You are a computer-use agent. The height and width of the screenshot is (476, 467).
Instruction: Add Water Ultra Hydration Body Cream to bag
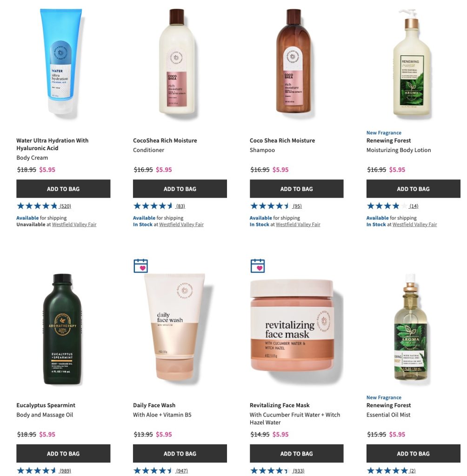[63, 189]
